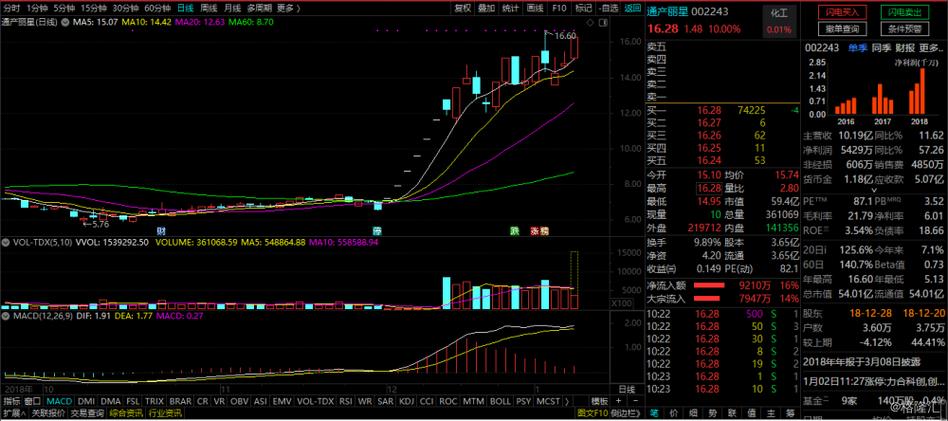
Task: Click the 闪电买入 quick buy button
Action: point(842,12)
